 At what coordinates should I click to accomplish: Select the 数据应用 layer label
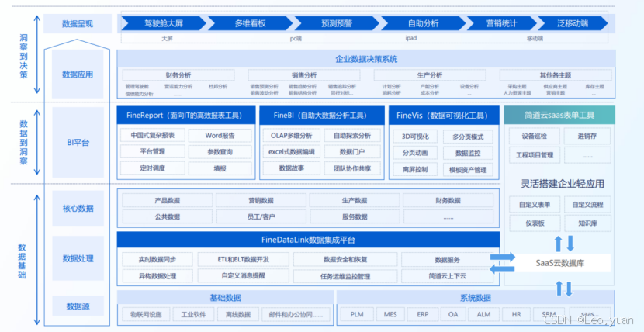(78, 74)
